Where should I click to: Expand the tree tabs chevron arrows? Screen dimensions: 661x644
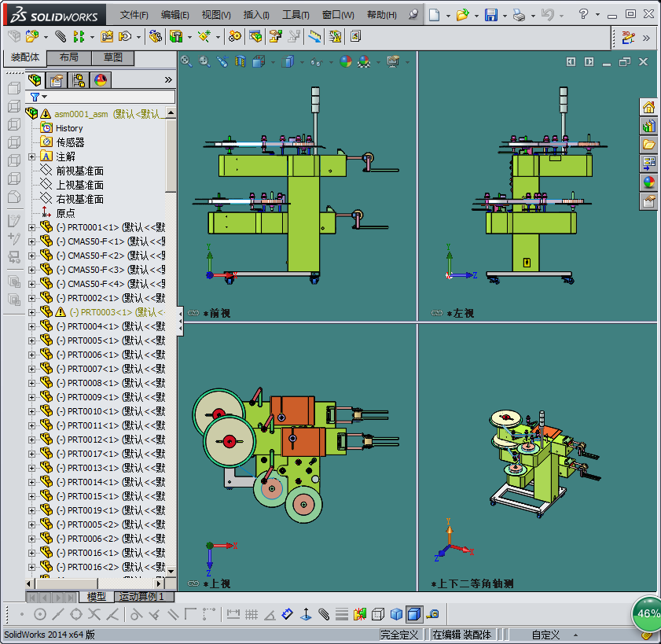[168, 79]
